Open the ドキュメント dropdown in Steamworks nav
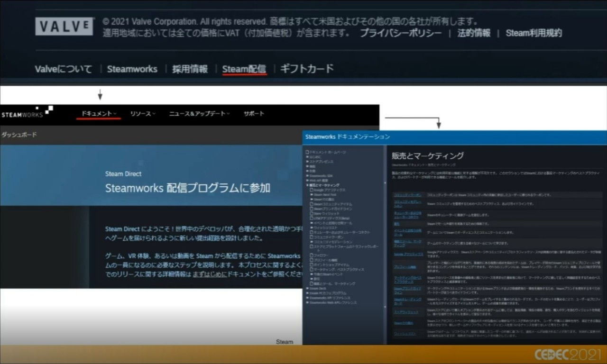This screenshot has width=607, height=364. coord(99,113)
